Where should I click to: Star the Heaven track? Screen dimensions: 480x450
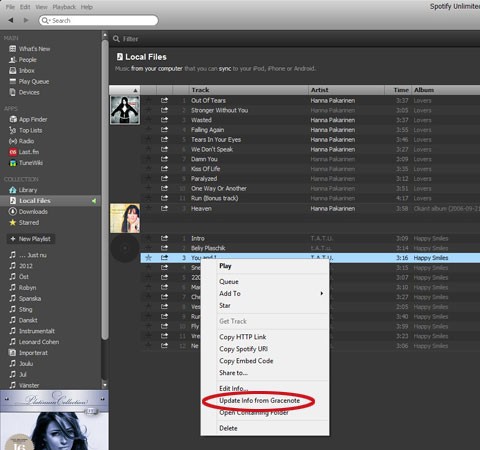pyautogui.click(x=149, y=208)
